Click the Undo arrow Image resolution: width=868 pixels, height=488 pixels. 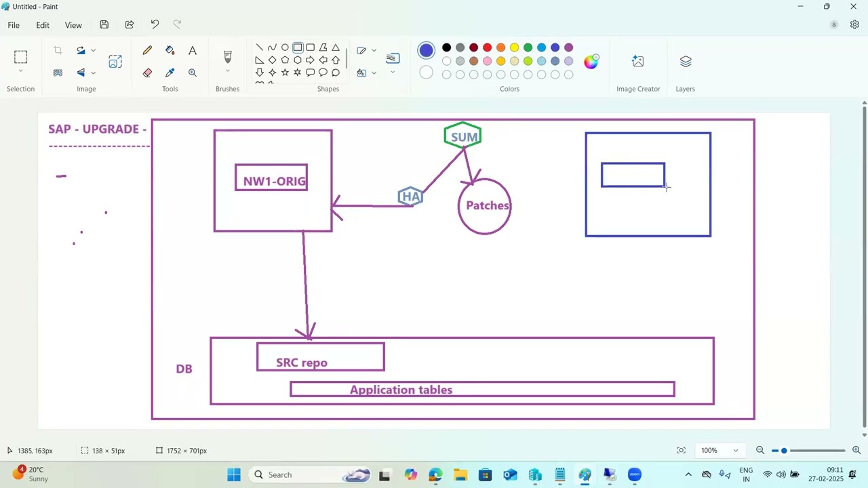(155, 24)
